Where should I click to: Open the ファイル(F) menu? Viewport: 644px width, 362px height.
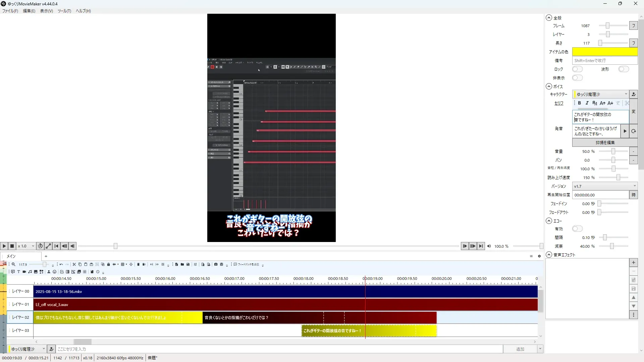[x=10, y=11]
